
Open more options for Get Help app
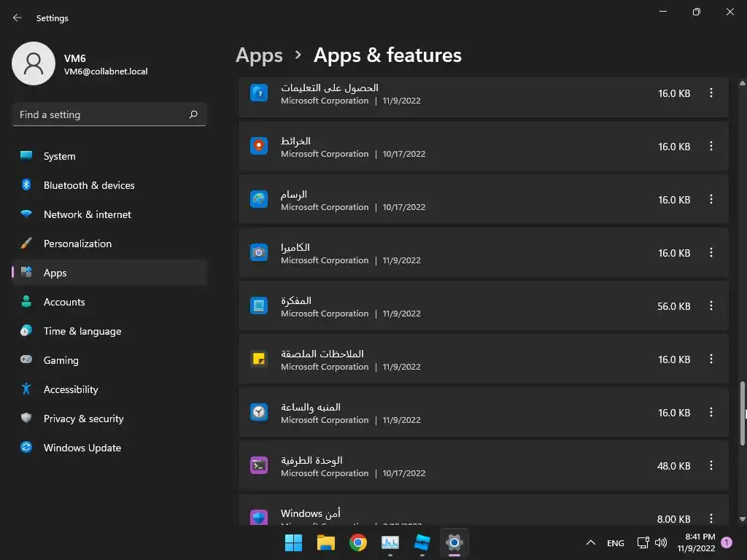coord(711,93)
